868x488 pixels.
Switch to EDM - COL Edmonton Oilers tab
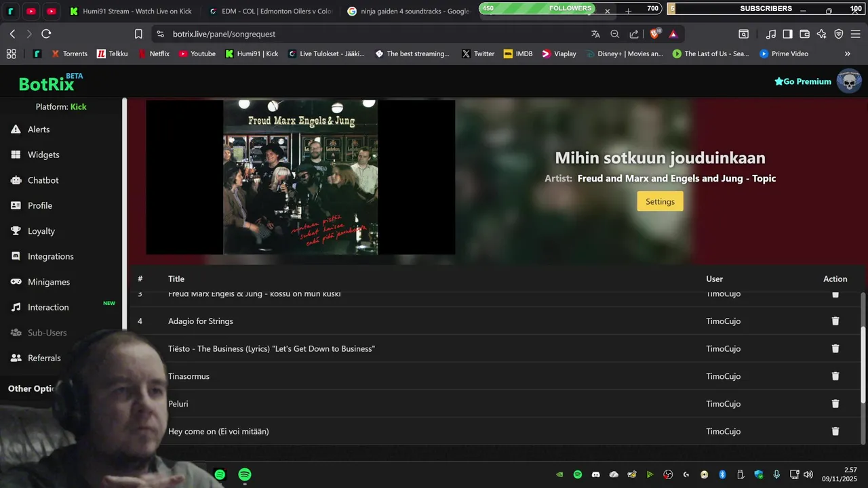(x=270, y=12)
